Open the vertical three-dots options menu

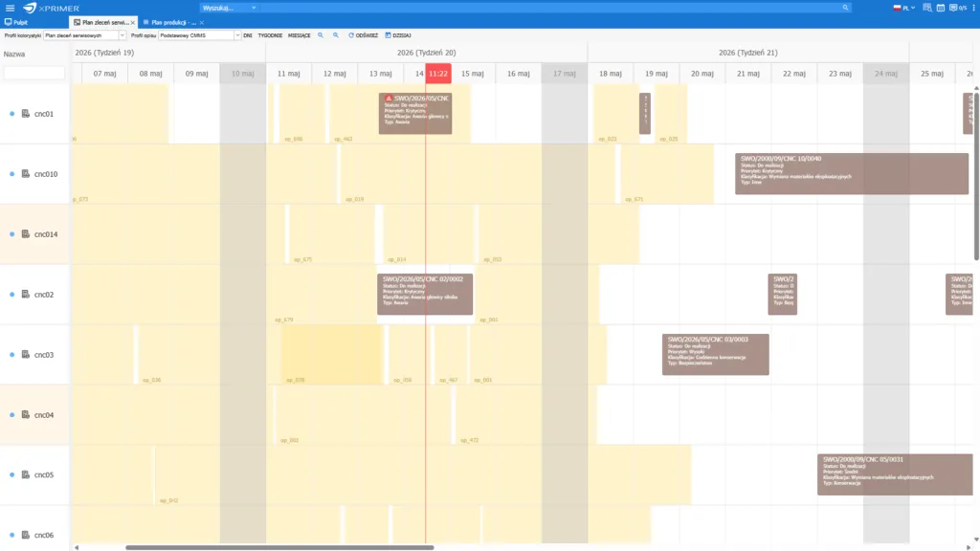973,8
